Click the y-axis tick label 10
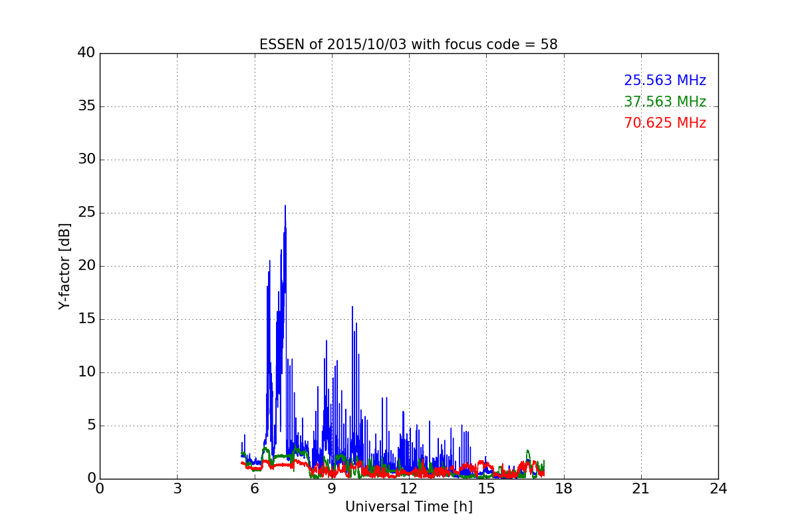Screen dimensions: 798x532 (x=86, y=372)
